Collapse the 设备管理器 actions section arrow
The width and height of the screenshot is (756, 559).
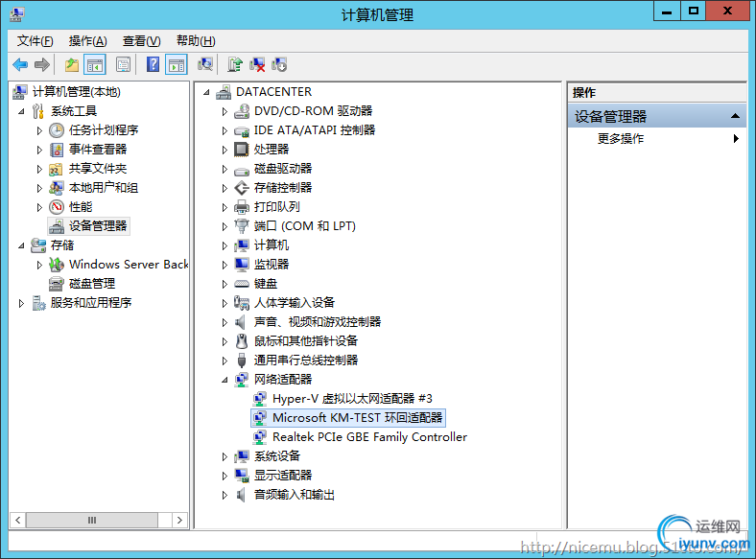(735, 116)
